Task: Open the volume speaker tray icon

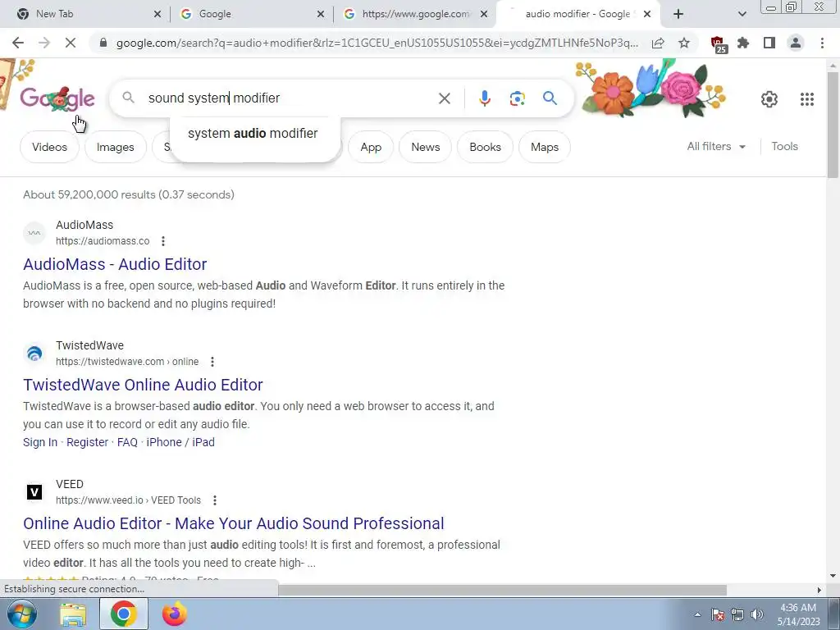Action: tap(757, 614)
